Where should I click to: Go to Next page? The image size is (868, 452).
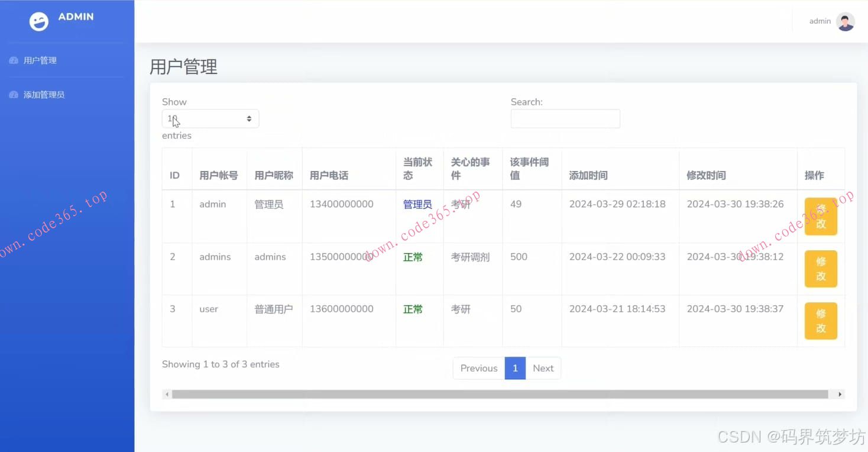click(x=543, y=368)
